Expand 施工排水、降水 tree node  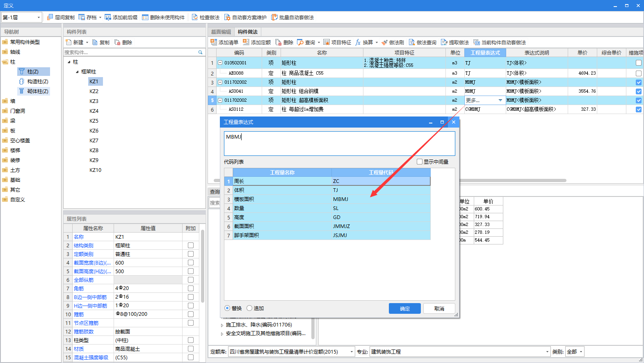tap(222, 325)
